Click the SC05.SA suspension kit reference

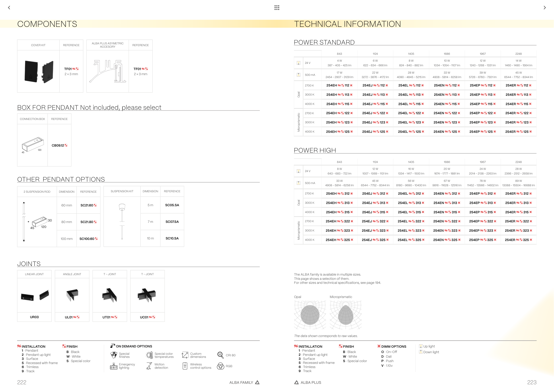click(x=172, y=205)
